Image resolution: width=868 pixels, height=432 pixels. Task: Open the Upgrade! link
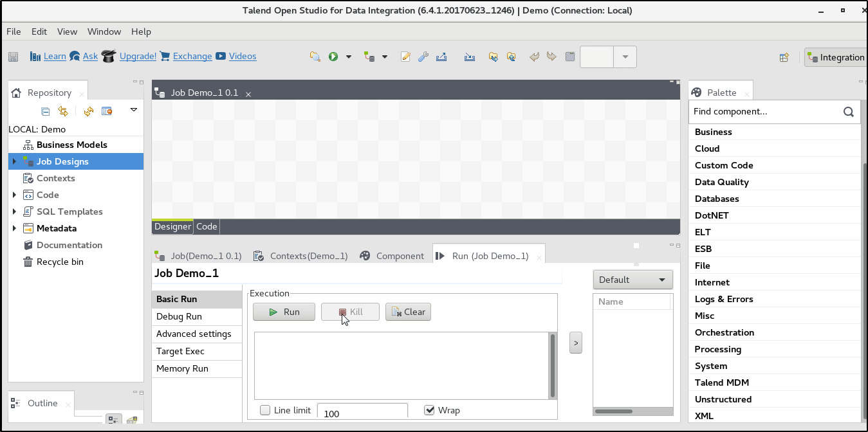click(x=137, y=56)
